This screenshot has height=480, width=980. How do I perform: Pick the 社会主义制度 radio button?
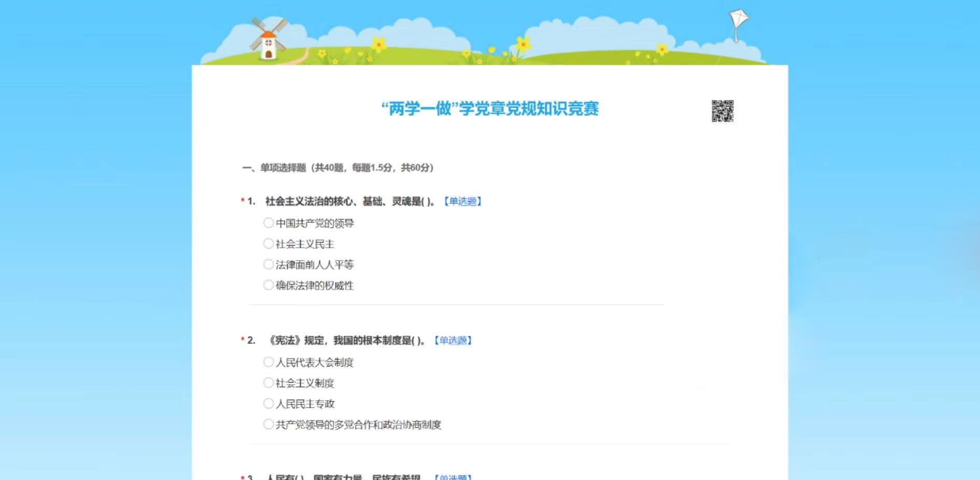[x=269, y=383]
